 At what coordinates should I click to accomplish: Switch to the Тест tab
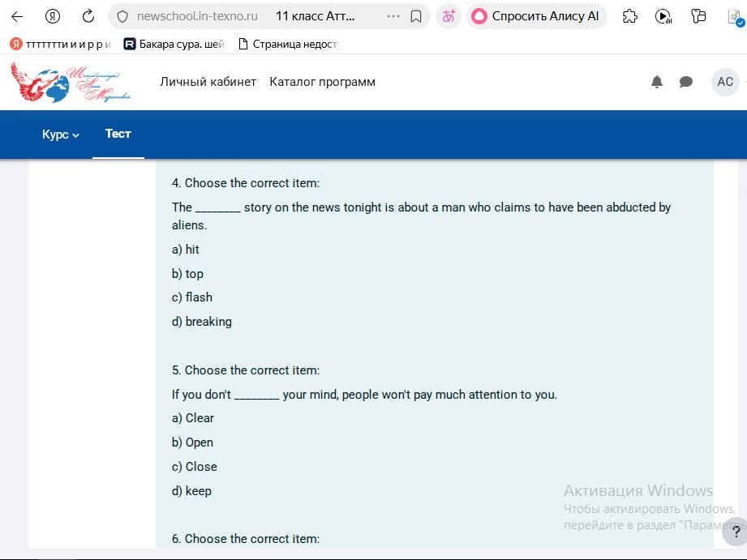118,135
